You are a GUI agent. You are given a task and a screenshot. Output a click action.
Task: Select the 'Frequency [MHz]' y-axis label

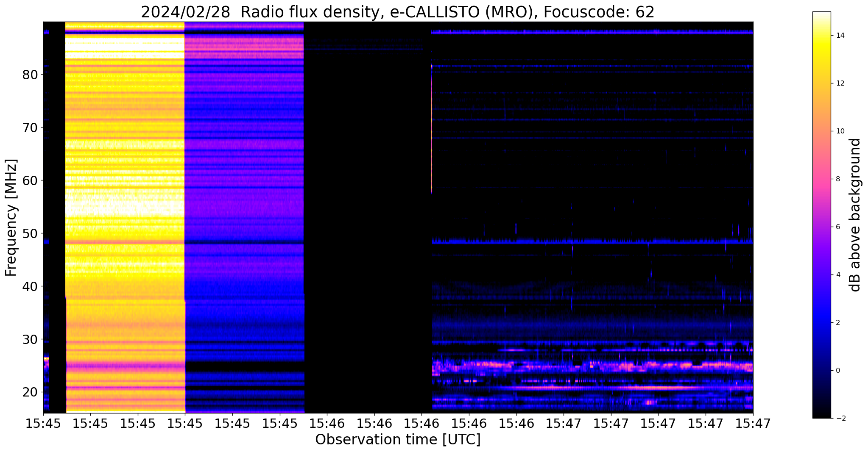coord(11,218)
